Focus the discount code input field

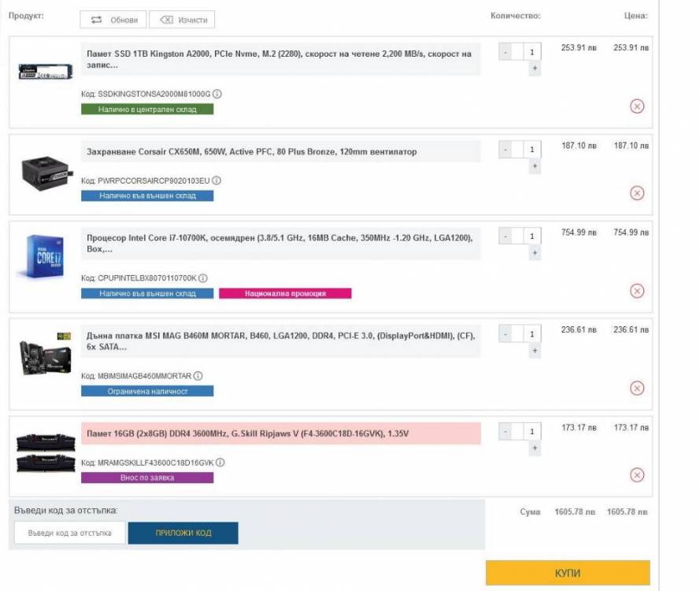click(69, 533)
